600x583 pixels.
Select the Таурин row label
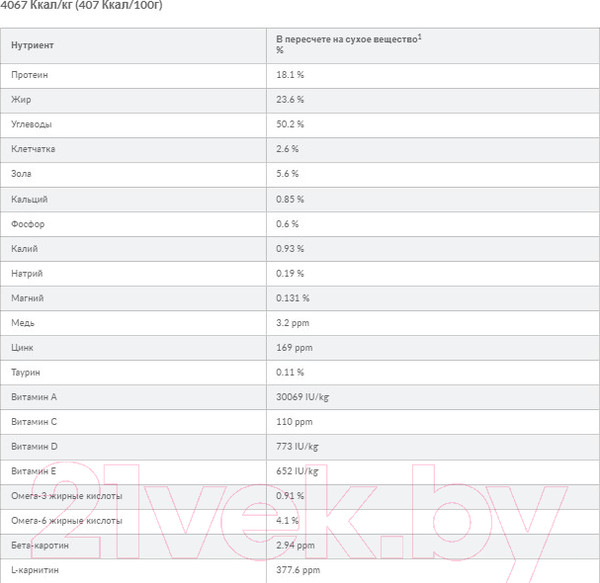[27, 372]
